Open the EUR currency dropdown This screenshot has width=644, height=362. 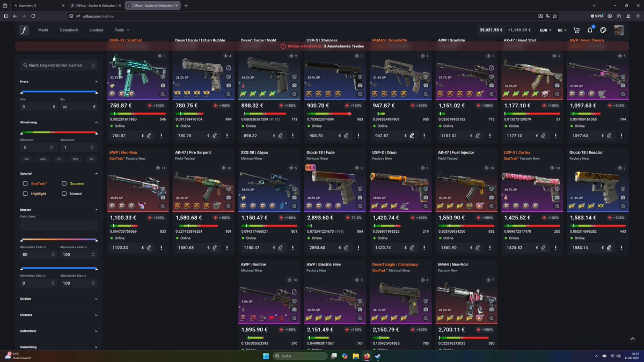tap(546, 30)
